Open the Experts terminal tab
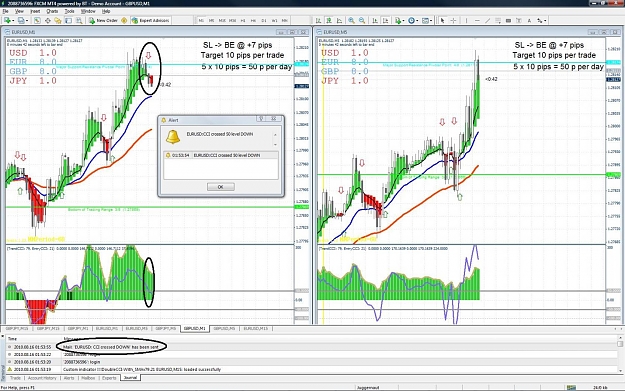 pos(109,378)
